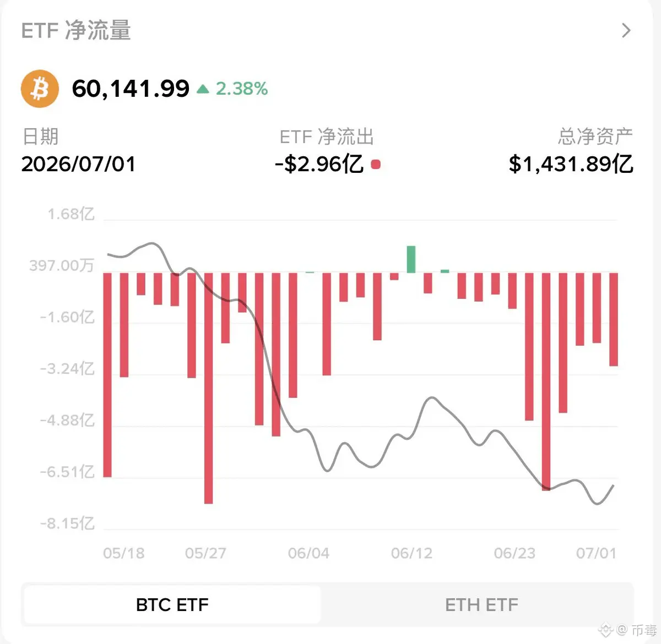Select the BTC ETF tab
The height and width of the screenshot is (644, 661).
172,605
